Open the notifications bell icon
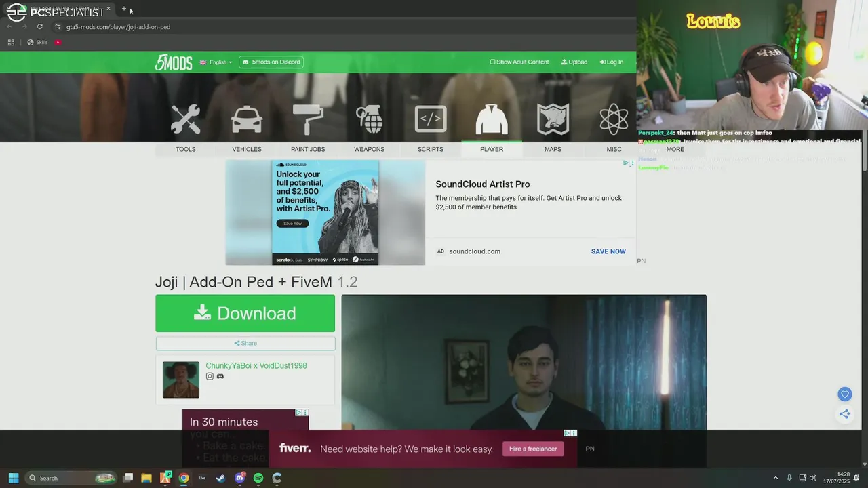Image resolution: width=868 pixels, height=488 pixels. (x=857, y=478)
